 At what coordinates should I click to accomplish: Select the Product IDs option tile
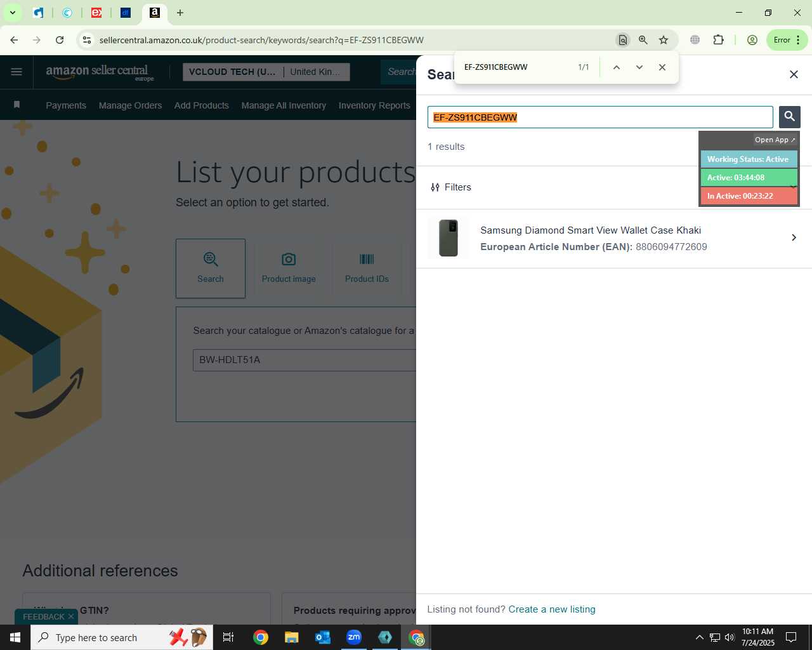pyautogui.click(x=367, y=269)
